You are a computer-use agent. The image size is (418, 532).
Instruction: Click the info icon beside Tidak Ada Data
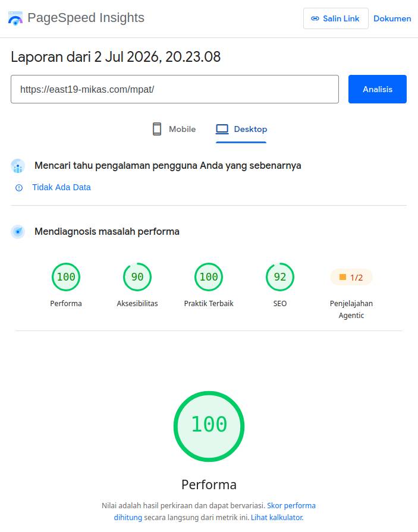pos(19,188)
